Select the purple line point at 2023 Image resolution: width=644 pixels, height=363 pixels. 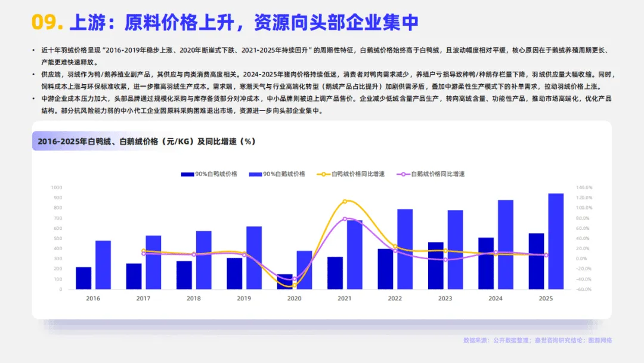click(x=445, y=259)
